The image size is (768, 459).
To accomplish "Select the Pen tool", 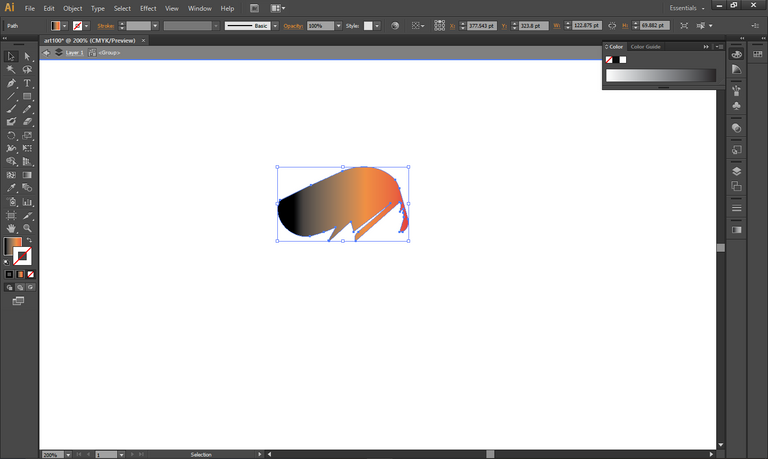I will coord(11,83).
